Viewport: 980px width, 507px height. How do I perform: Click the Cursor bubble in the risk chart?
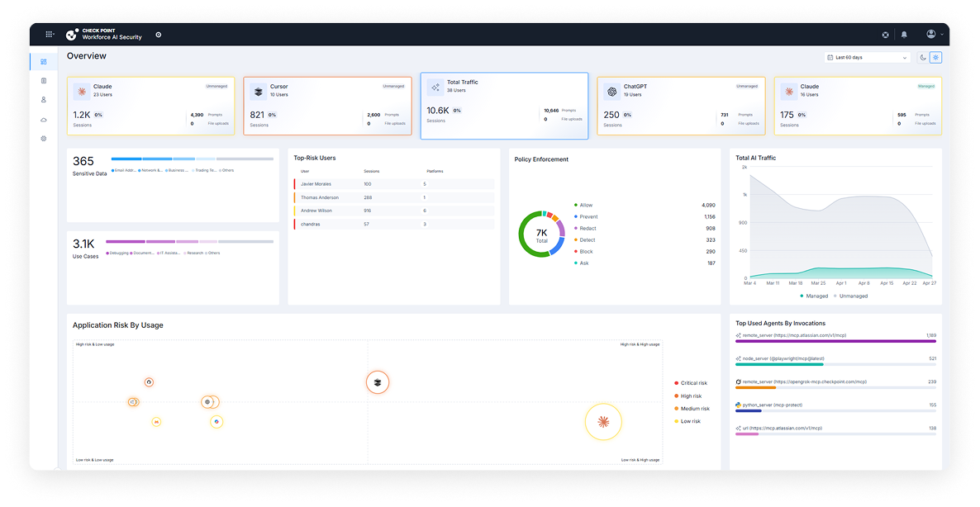coord(378,382)
